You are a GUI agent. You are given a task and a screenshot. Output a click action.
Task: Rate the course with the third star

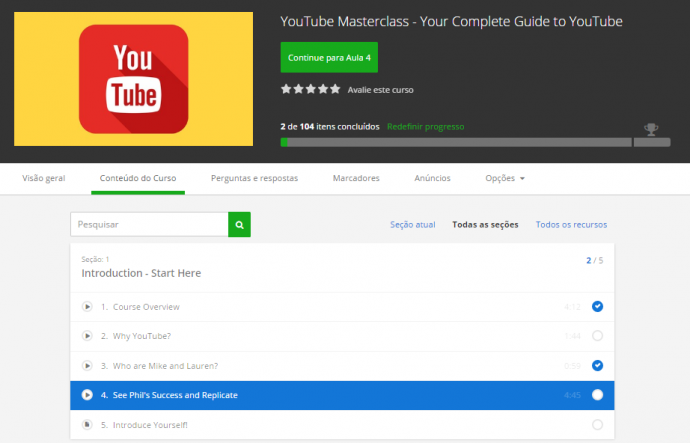tap(311, 89)
